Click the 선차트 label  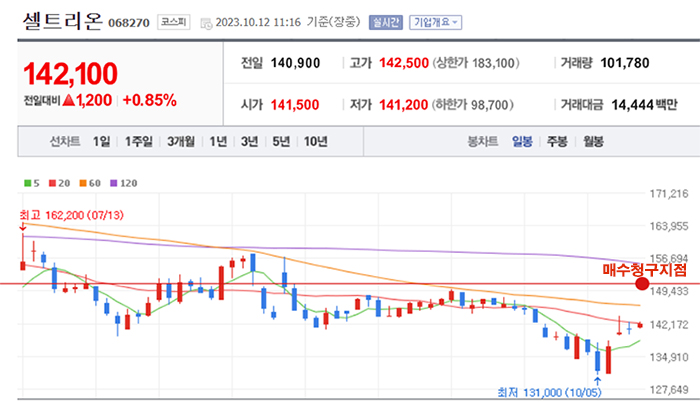pos(65,142)
